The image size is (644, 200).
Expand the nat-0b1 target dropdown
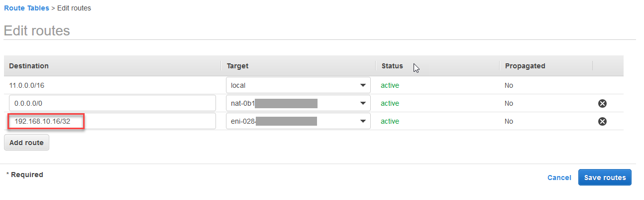pos(298,103)
